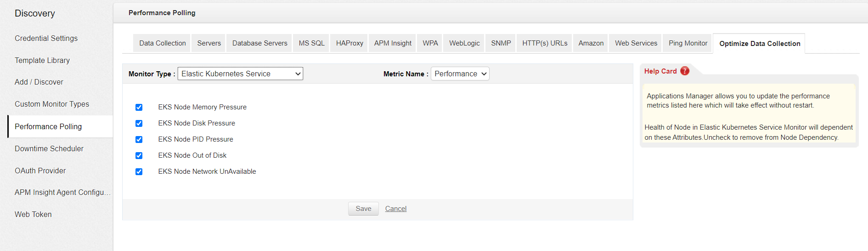Screen dimensions: 868x251
Task: Navigate to Template Library
Action: click(42, 60)
